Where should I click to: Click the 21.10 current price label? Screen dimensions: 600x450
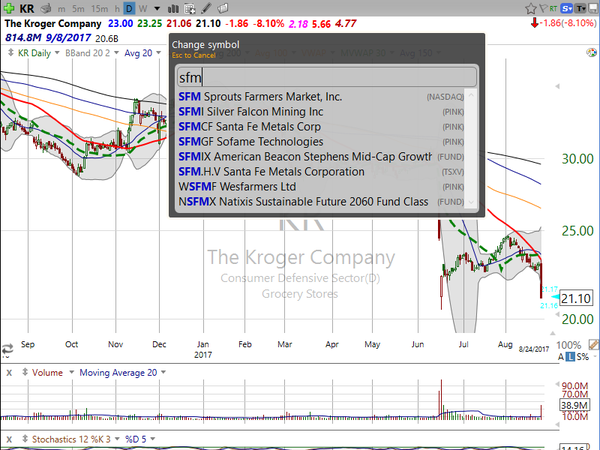(576, 298)
